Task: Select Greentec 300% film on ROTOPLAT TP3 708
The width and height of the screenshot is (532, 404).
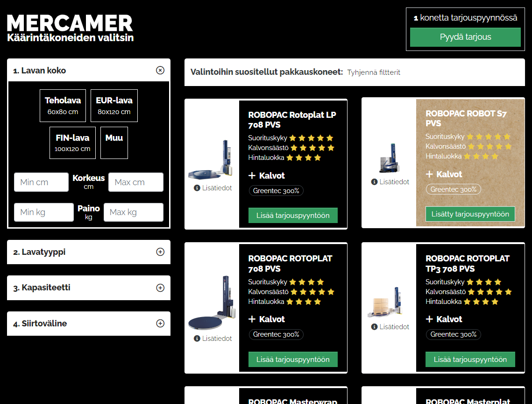Action: point(453,334)
